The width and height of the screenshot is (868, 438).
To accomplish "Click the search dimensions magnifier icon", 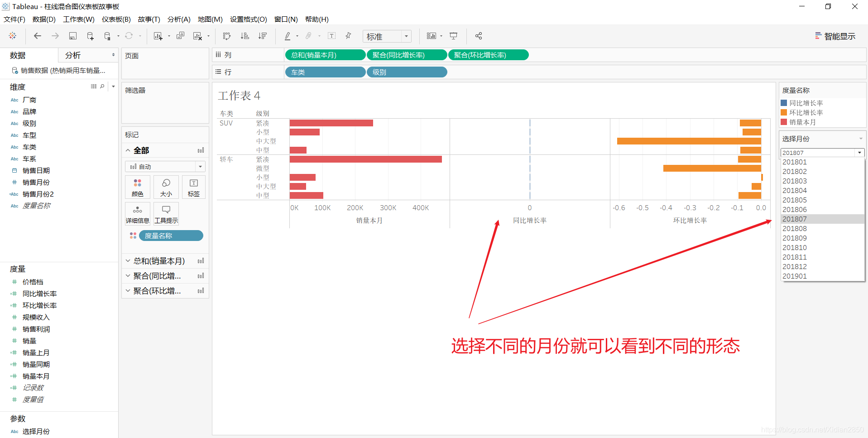I will (x=102, y=86).
